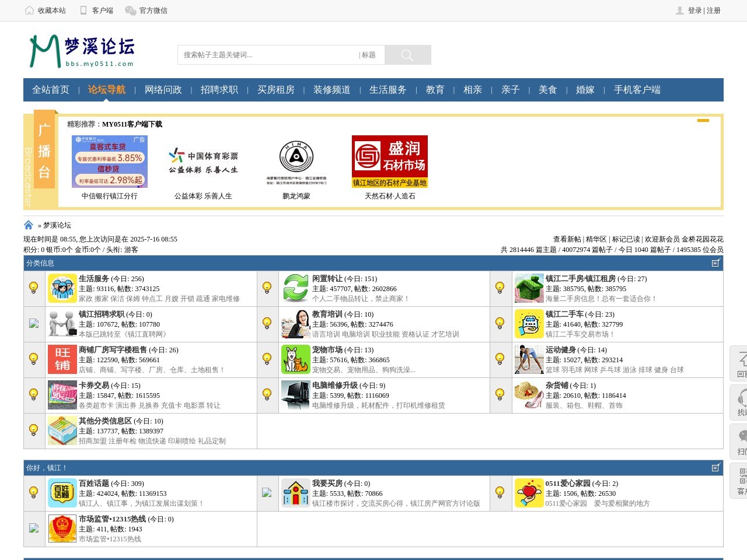Viewport: 747px width, 560px height.
Task: Minimize the 广播台 banner panel
Action: pyautogui.click(x=703, y=121)
